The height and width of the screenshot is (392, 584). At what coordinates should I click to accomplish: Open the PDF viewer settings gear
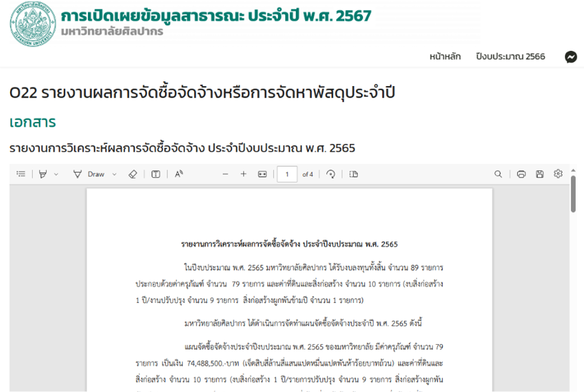(558, 174)
